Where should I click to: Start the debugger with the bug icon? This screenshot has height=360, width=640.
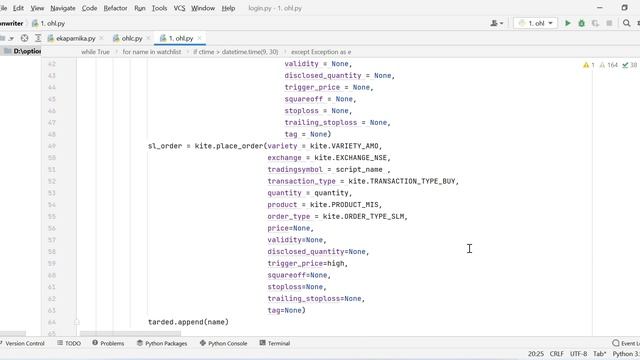coord(581,23)
